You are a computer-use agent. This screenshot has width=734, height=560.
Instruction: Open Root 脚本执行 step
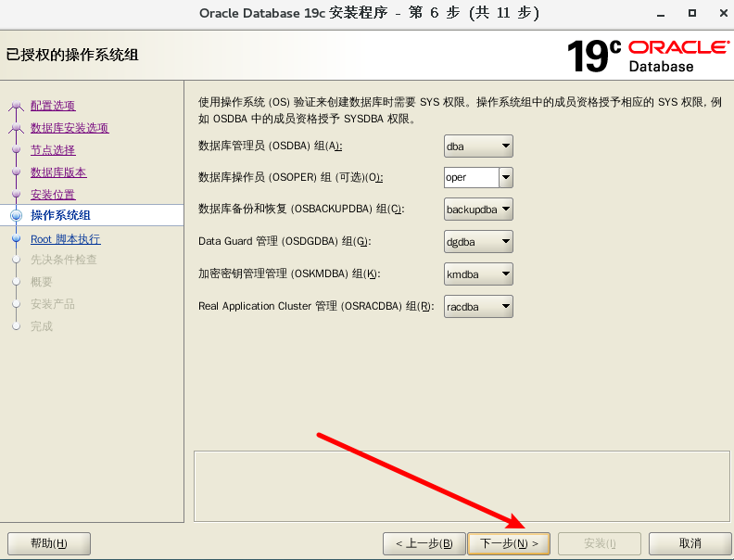[x=65, y=239]
